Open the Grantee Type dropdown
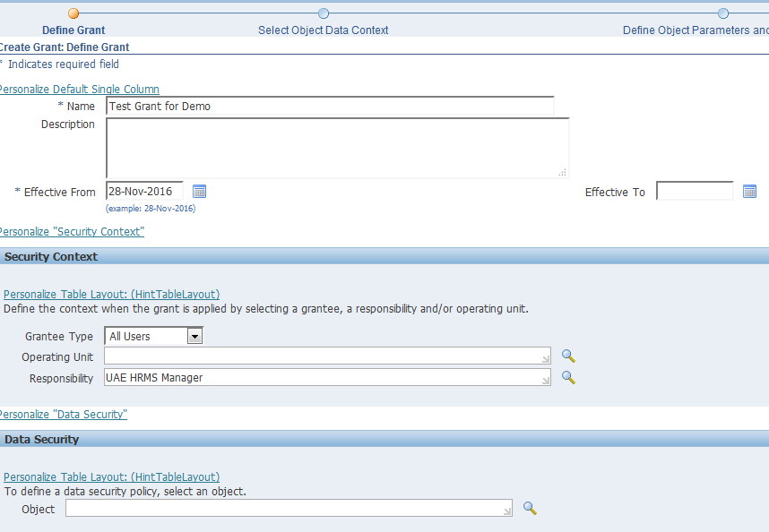This screenshot has width=769, height=532. point(153,336)
